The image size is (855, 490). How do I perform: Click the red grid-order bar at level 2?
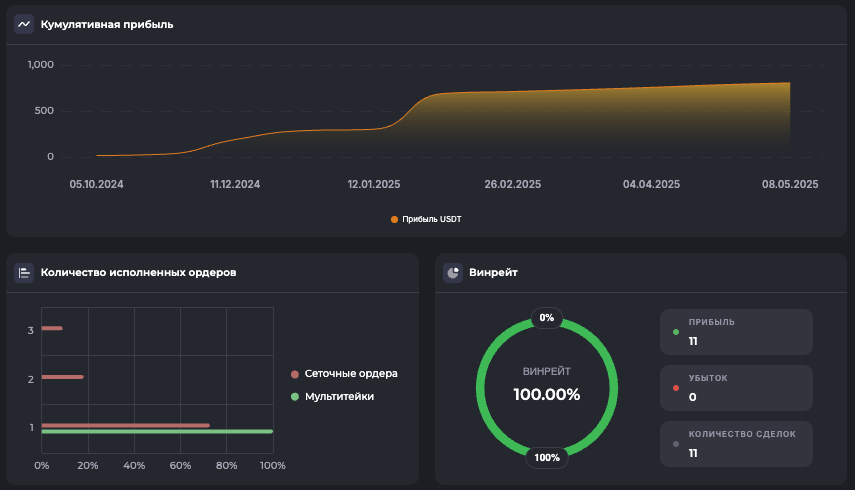tap(62, 377)
